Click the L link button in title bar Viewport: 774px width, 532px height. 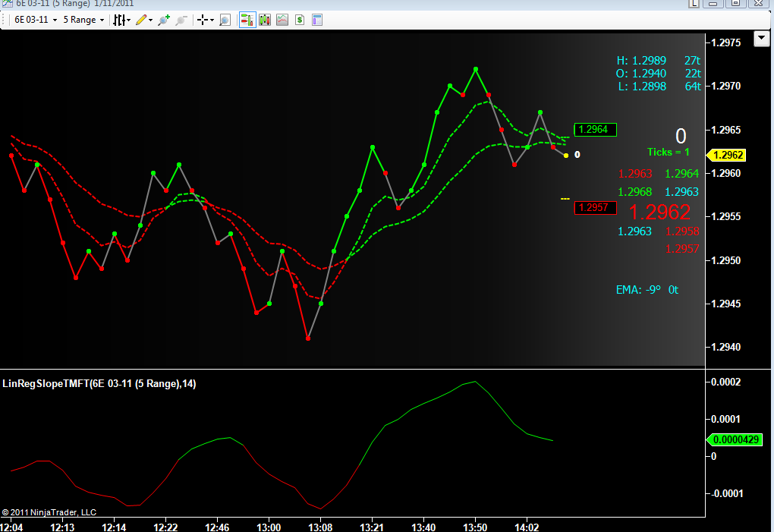[694, 3]
